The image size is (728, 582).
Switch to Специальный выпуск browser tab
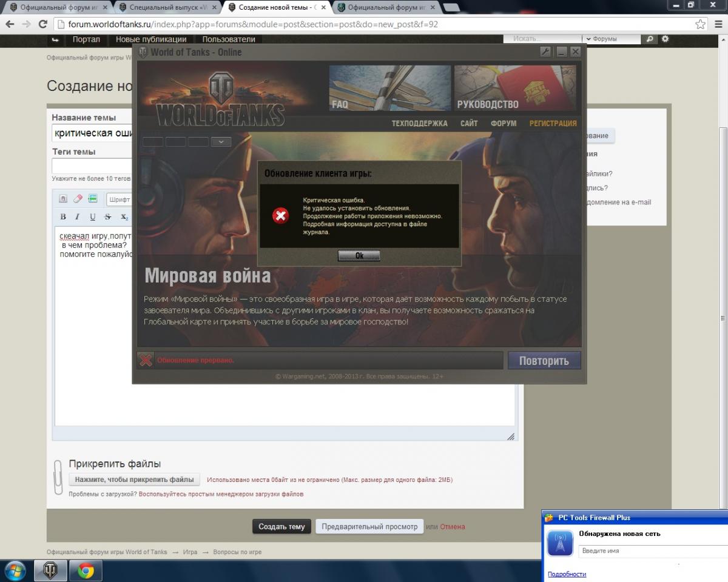[x=167, y=7]
